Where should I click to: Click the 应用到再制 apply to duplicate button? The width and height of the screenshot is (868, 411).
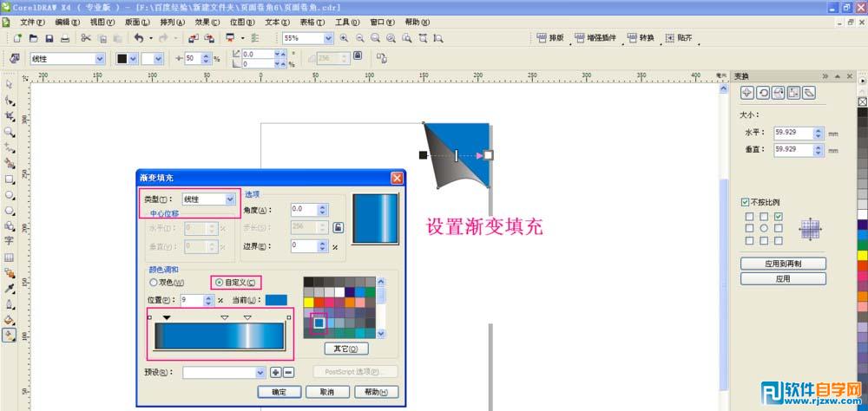[x=783, y=264]
